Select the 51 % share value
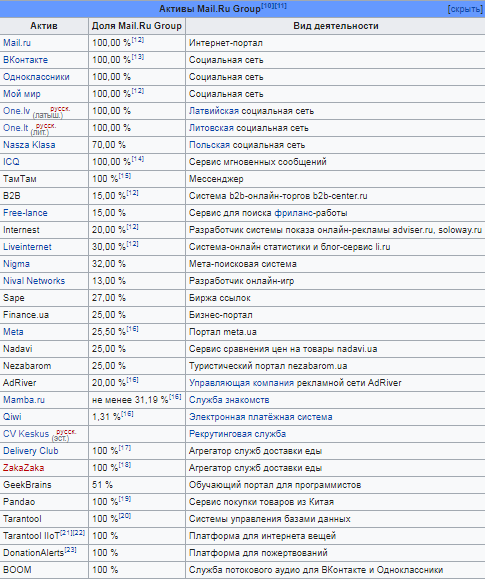 tap(102, 485)
